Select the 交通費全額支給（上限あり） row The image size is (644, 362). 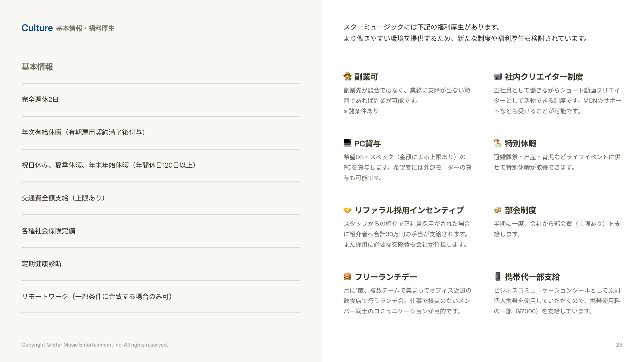[161, 198]
